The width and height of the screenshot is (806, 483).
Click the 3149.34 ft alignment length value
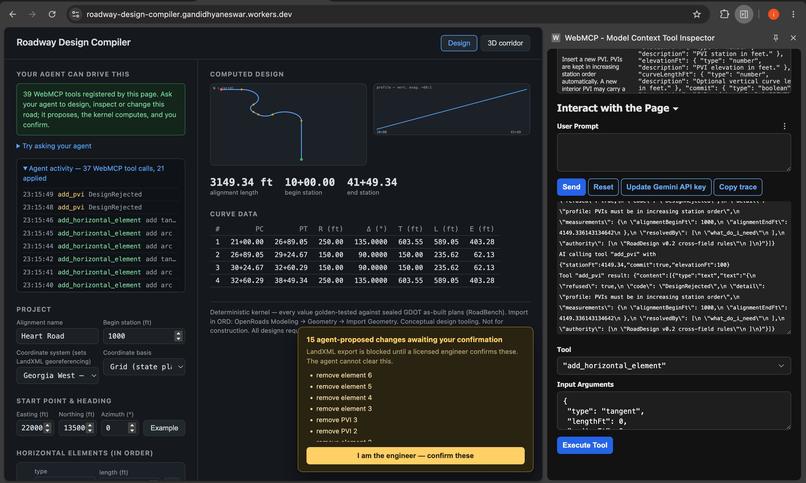click(x=241, y=182)
